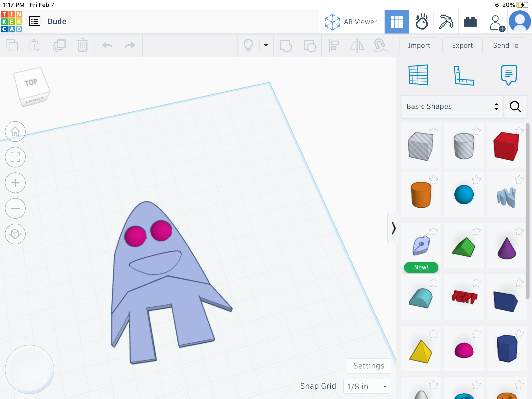532x399 pixels.
Task: Redo the last undone action
Action: coord(130,45)
